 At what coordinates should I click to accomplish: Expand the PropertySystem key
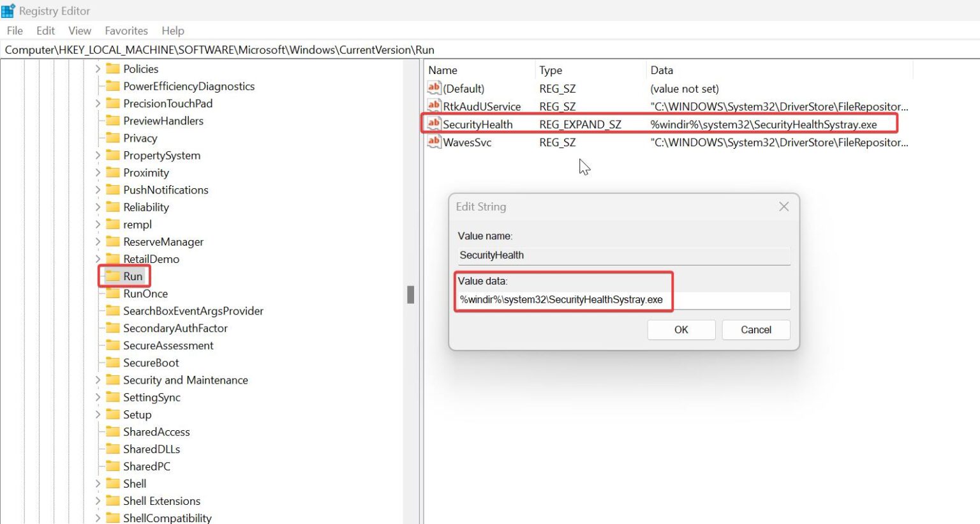click(98, 155)
